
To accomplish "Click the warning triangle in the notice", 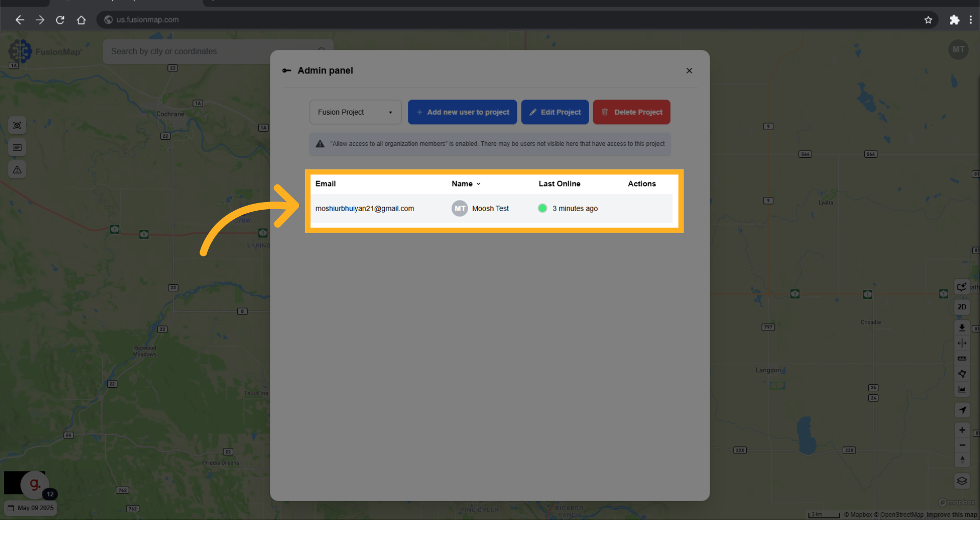I will (x=320, y=144).
